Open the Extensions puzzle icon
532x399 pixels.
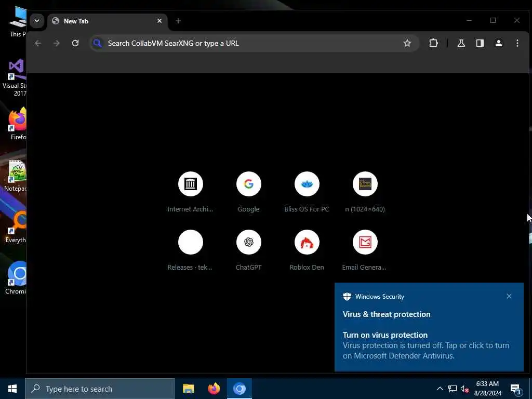[x=433, y=43]
